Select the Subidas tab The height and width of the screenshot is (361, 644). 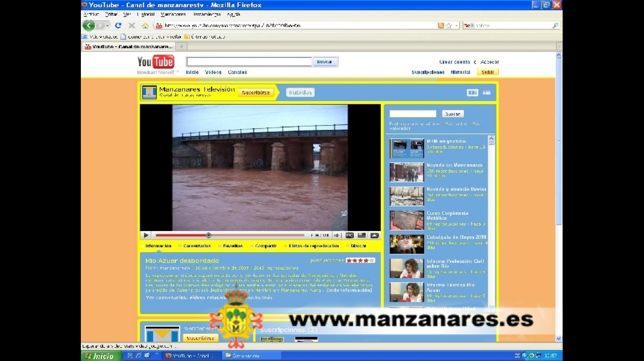(x=300, y=93)
